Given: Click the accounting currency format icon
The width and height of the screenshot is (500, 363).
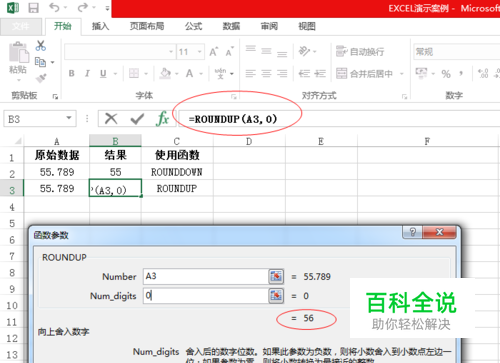Looking at the screenshot, I should pos(421,73).
